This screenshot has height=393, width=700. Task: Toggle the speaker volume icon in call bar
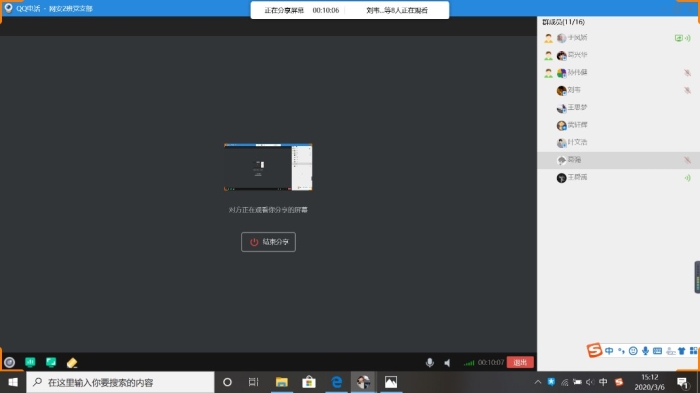[x=447, y=363]
